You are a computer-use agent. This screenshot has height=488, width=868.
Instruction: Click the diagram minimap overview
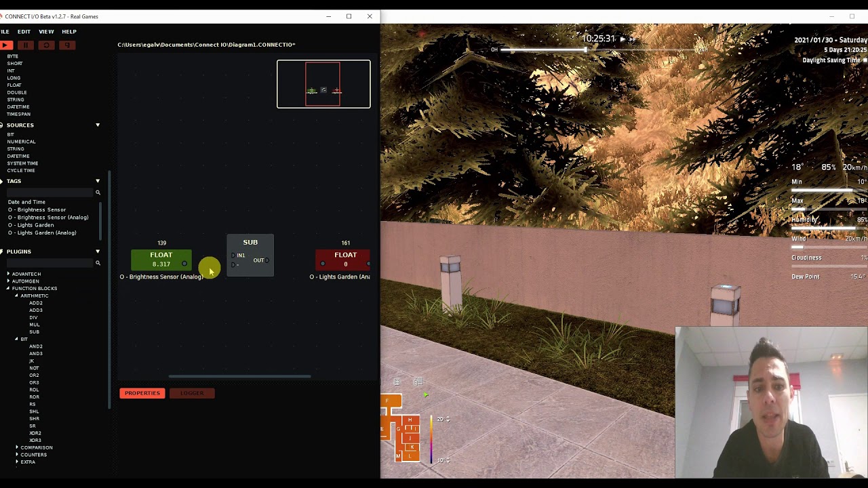[323, 84]
